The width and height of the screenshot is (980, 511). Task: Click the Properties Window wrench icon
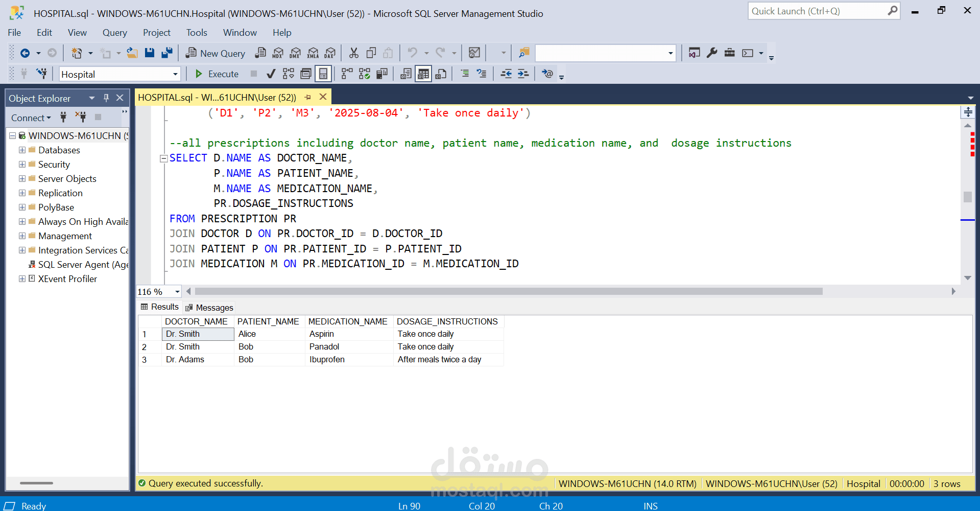(712, 53)
